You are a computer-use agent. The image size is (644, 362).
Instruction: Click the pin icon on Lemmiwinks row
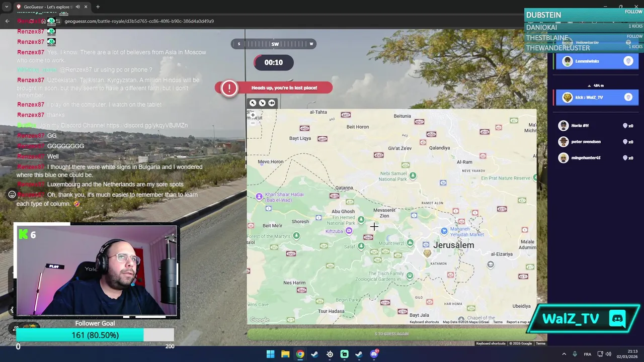click(x=628, y=61)
